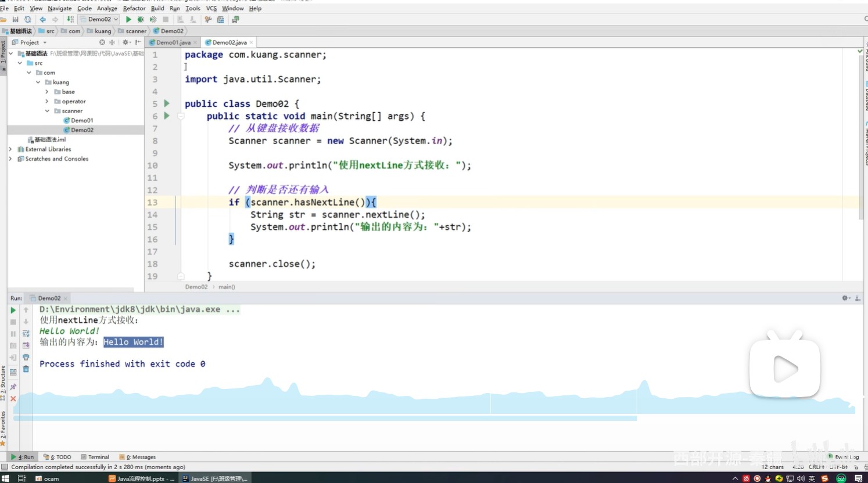Screen dimensions: 868x483
Task: Toggle soft-wrap in Run console
Action: [x=26, y=334]
